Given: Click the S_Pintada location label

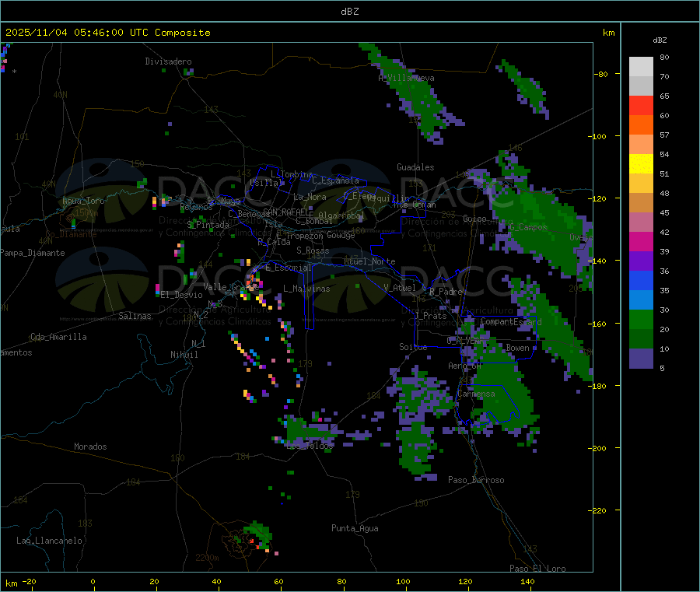Looking at the screenshot, I should click(x=208, y=225).
